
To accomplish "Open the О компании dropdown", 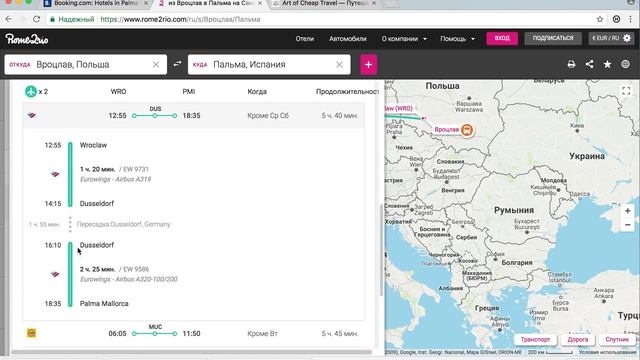I will pyautogui.click(x=404, y=39).
